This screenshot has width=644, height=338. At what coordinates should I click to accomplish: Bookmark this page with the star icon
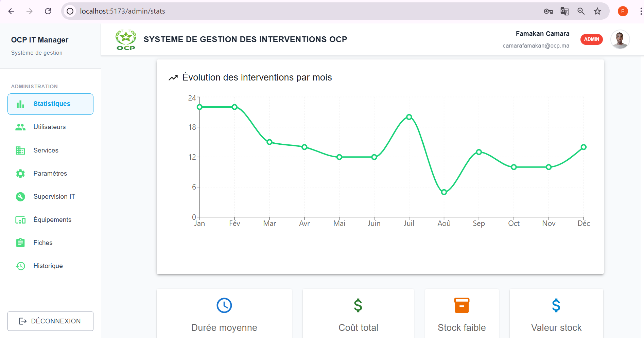click(597, 11)
